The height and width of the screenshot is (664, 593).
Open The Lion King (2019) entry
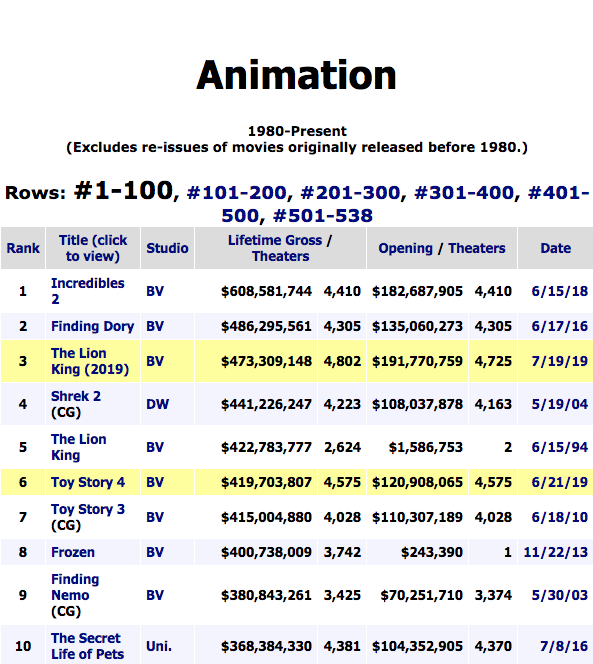[90, 361]
